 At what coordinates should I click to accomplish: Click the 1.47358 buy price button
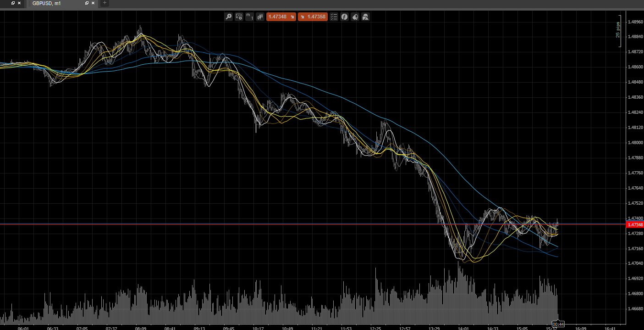(313, 17)
